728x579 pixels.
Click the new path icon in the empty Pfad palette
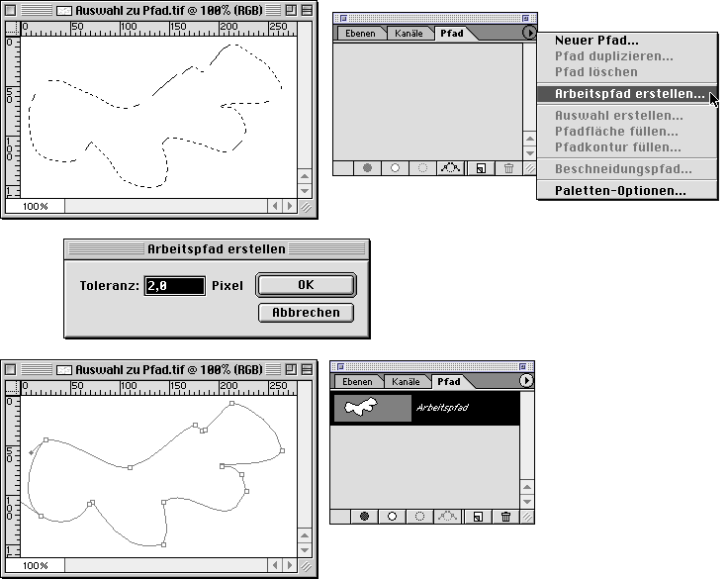(479, 168)
